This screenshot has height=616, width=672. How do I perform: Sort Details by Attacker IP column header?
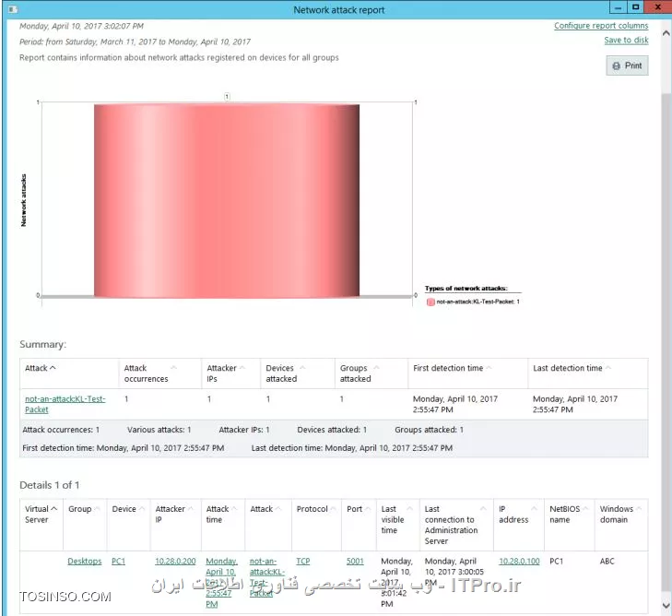(176, 525)
